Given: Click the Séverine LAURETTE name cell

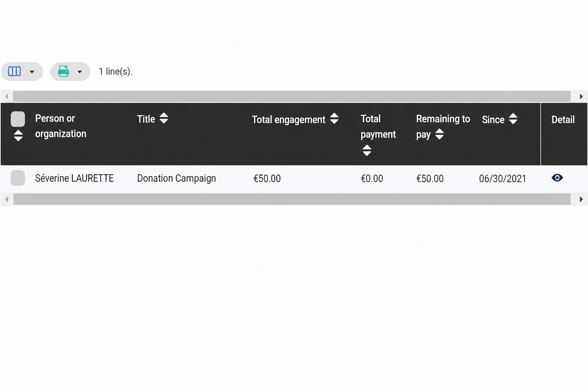Looking at the screenshot, I should coord(74,178).
